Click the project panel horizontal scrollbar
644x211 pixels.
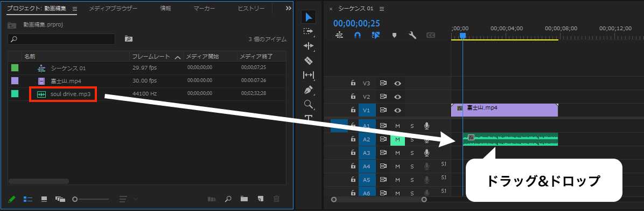click(x=39, y=181)
